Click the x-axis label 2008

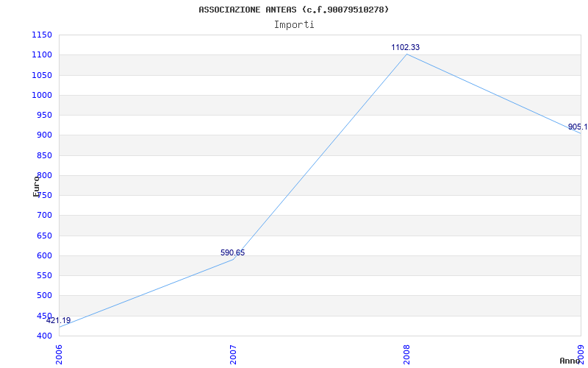click(x=407, y=355)
